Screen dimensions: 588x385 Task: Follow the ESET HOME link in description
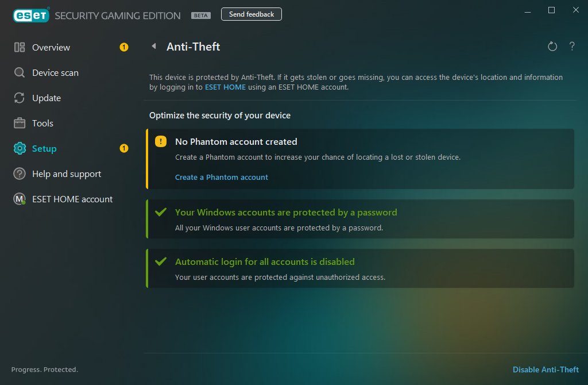pos(225,87)
